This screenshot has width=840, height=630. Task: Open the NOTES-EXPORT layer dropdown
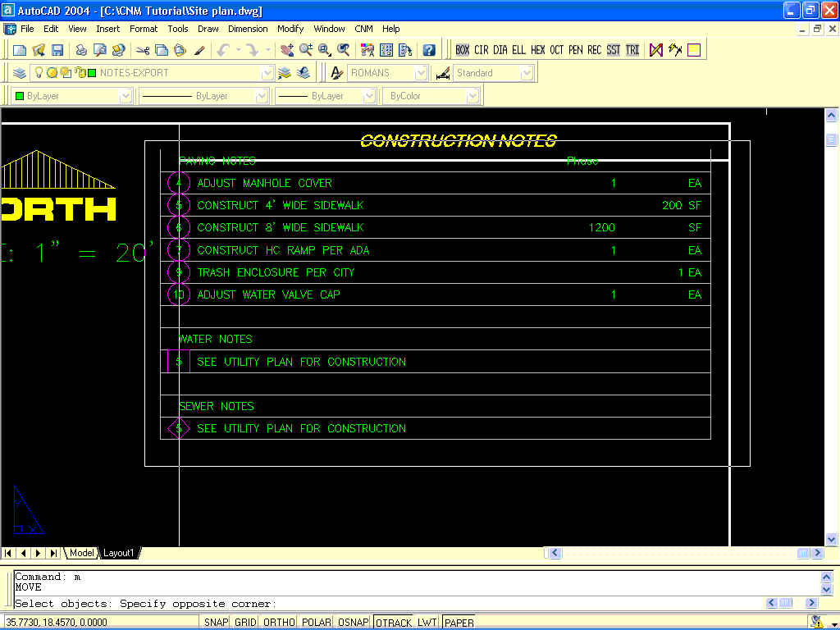point(267,73)
